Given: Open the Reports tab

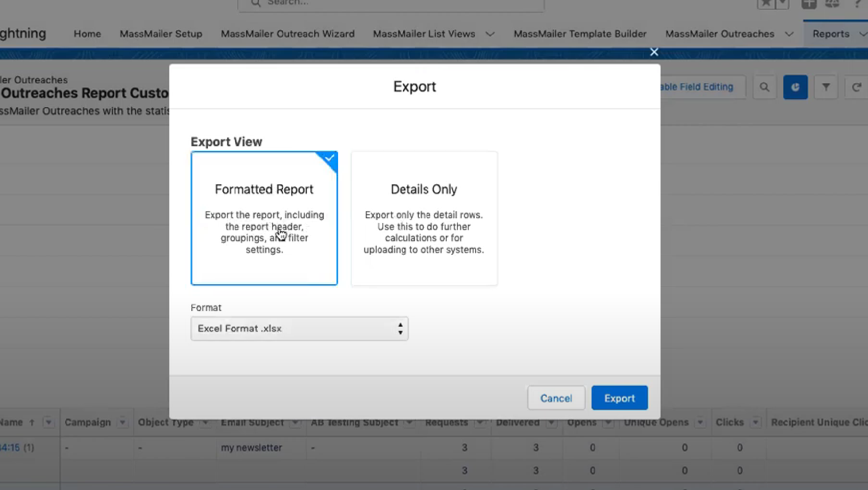Looking at the screenshot, I should [831, 34].
